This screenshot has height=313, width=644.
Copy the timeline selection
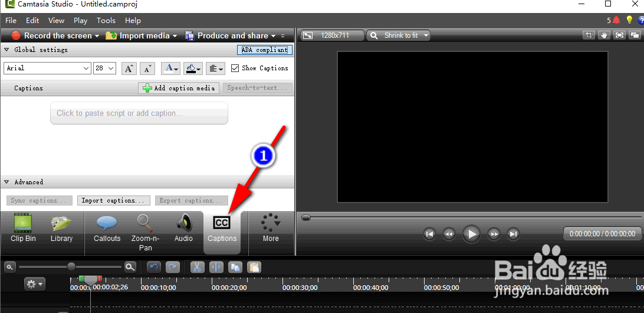(x=235, y=267)
